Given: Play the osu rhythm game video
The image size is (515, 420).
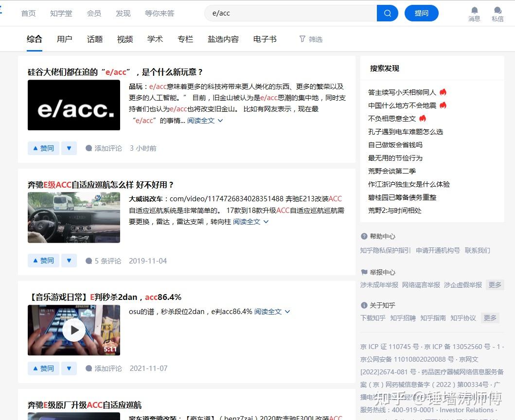Looking at the screenshot, I should pos(74,330).
